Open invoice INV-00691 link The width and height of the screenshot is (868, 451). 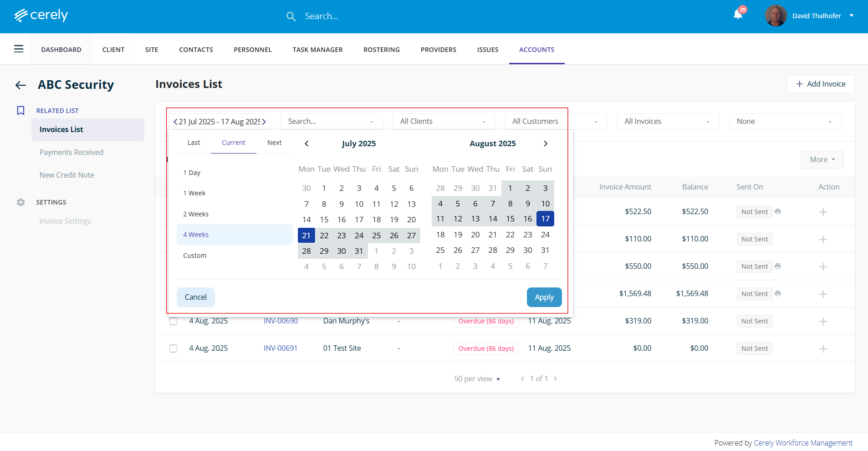281,348
